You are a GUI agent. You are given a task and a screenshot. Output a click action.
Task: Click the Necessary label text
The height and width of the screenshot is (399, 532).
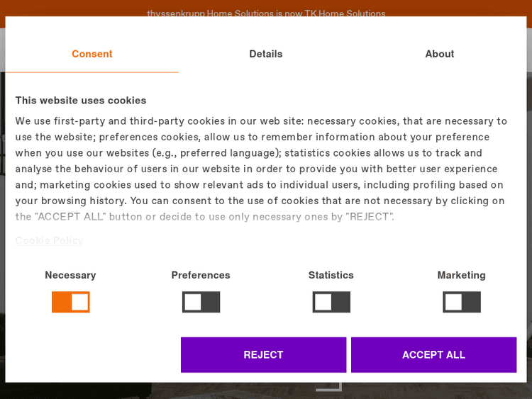[x=70, y=275]
